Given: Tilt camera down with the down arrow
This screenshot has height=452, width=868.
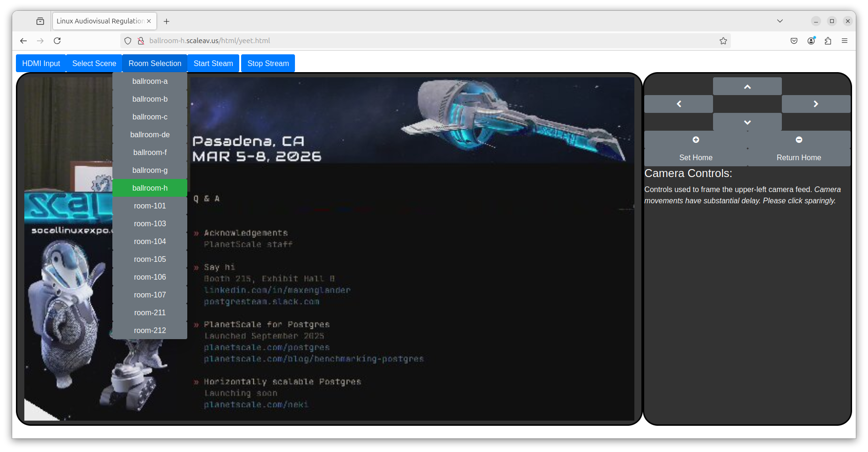Looking at the screenshot, I should tap(747, 122).
